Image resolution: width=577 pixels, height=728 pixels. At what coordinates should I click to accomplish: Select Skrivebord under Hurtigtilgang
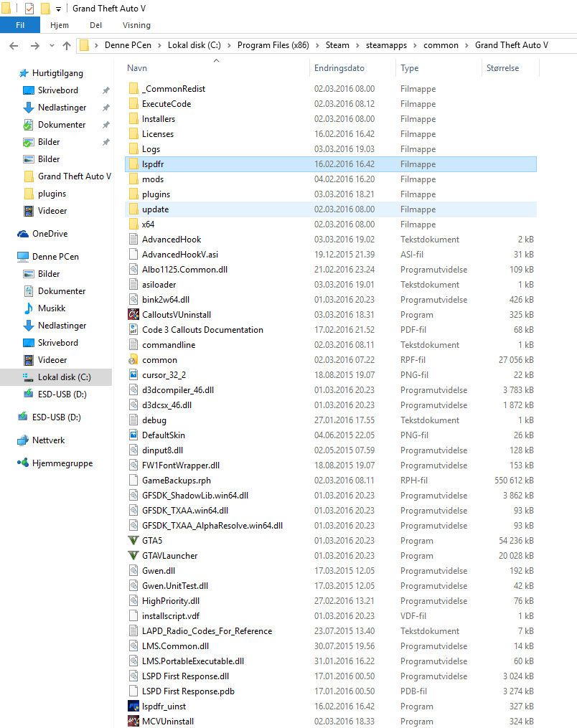[58, 90]
